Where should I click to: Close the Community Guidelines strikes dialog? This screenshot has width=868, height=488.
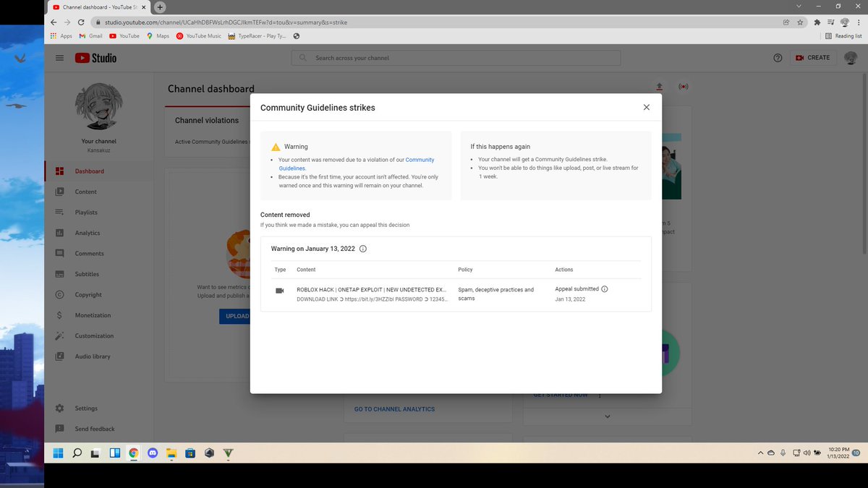pos(647,107)
